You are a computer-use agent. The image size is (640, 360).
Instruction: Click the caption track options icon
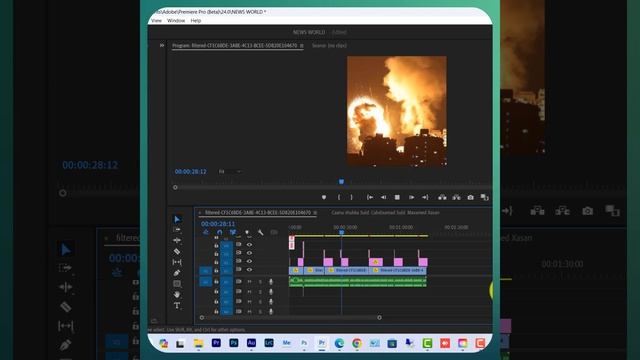point(274,233)
